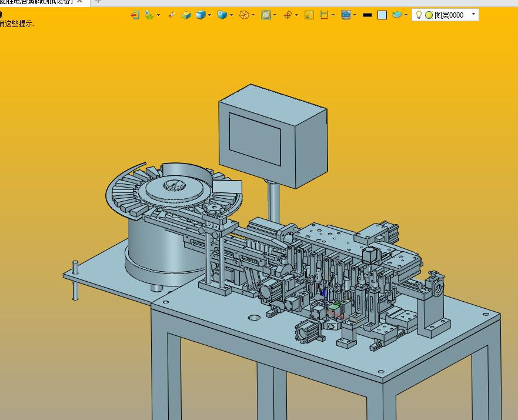This screenshot has height=420, width=518.
Task: Select the small post on the side platform
Action: [x=75, y=280]
